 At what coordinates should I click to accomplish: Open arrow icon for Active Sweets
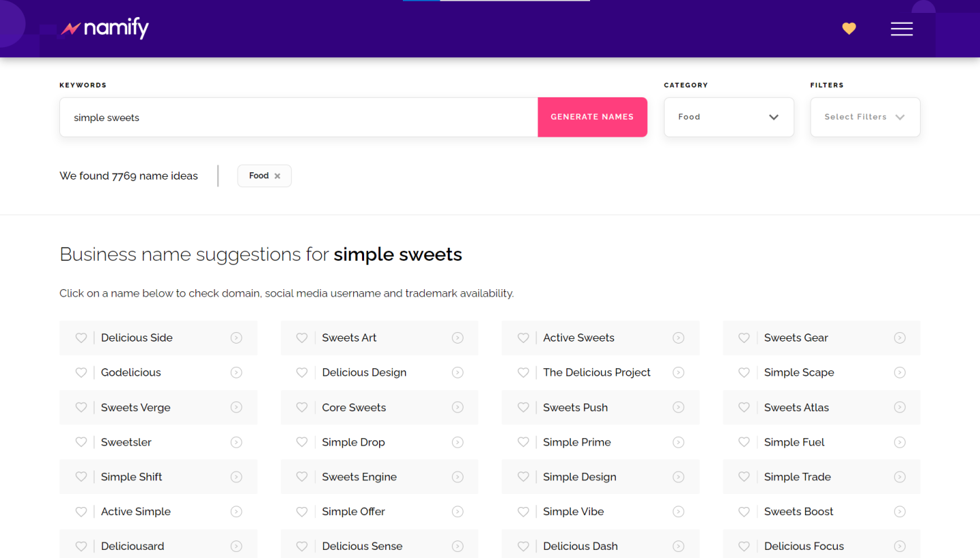(x=678, y=338)
